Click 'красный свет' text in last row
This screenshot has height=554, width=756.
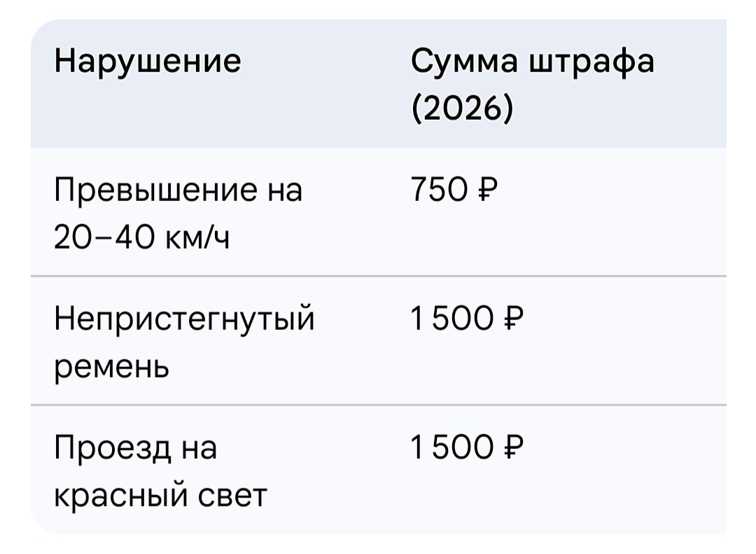[x=160, y=494]
